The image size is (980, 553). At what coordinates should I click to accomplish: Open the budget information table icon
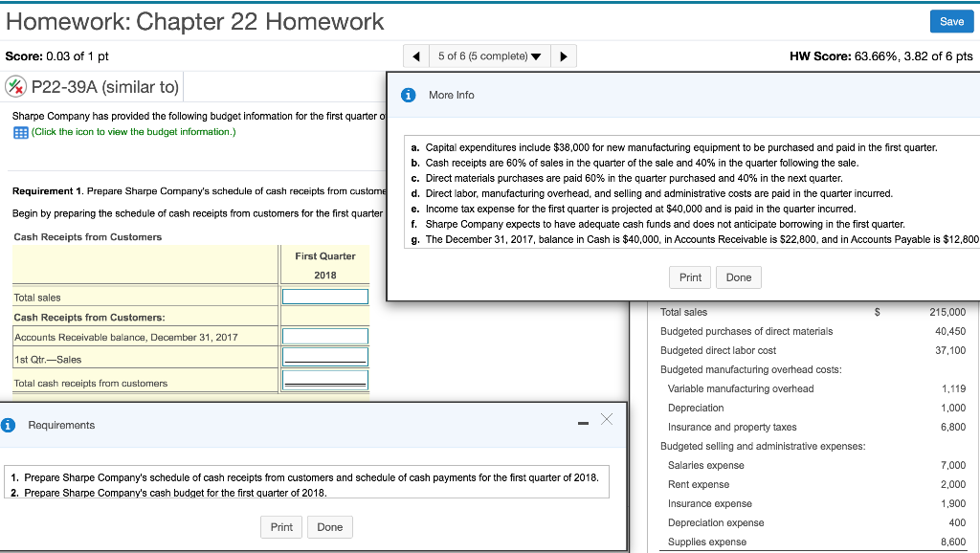21,132
